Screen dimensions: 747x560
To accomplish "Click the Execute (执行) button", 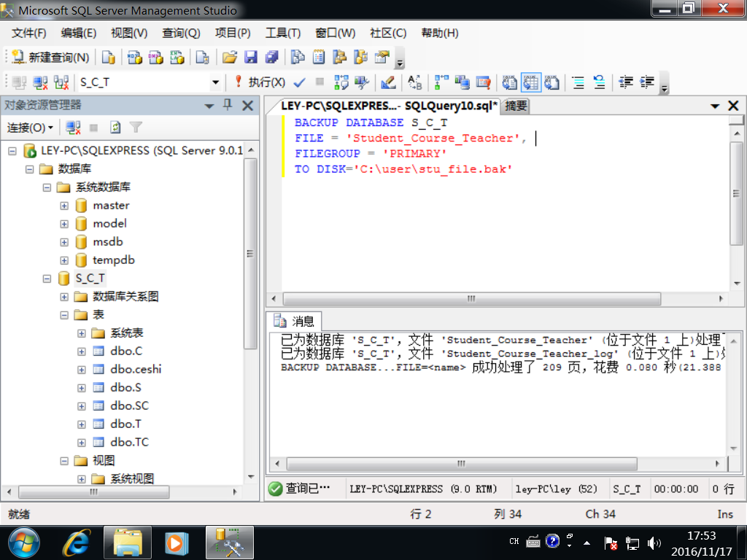I will pos(260,82).
